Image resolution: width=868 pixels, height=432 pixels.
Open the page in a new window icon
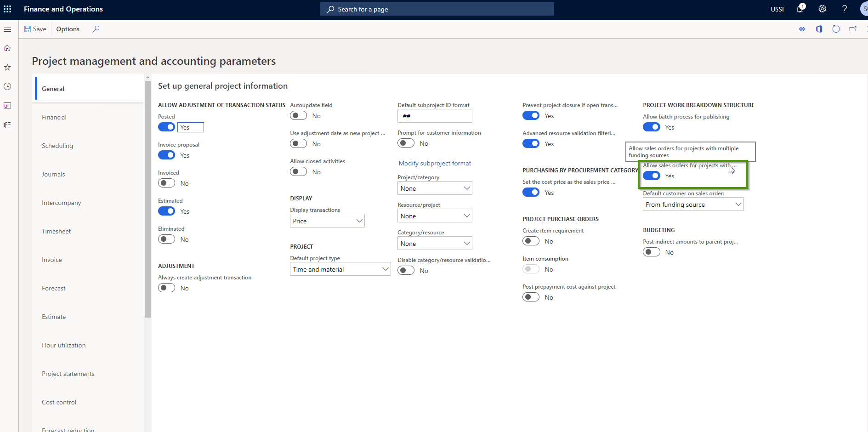click(x=853, y=29)
